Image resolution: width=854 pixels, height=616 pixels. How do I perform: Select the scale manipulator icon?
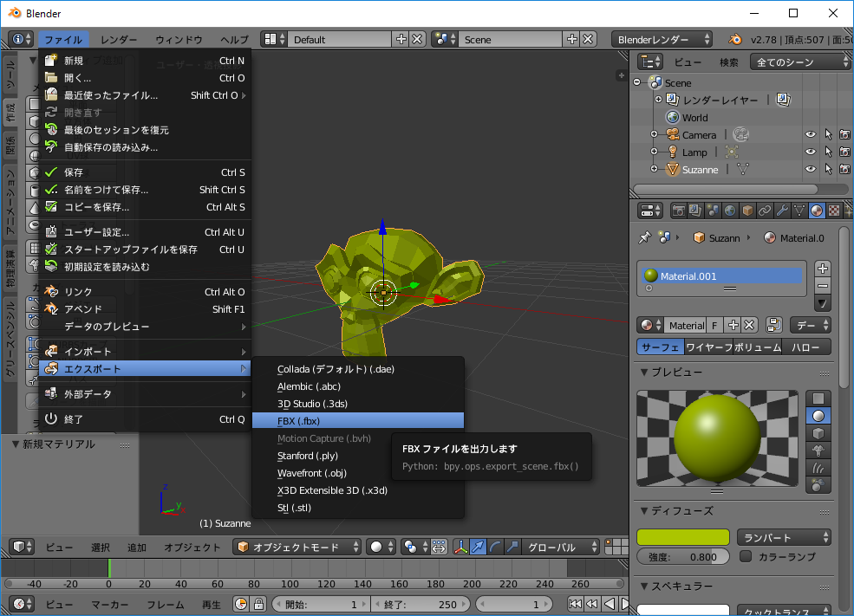[512, 547]
